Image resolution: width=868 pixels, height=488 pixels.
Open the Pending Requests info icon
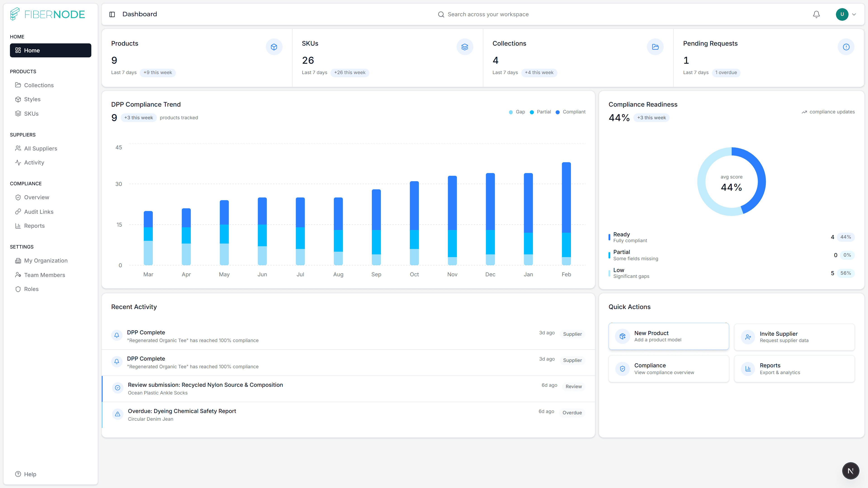pyautogui.click(x=846, y=47)
